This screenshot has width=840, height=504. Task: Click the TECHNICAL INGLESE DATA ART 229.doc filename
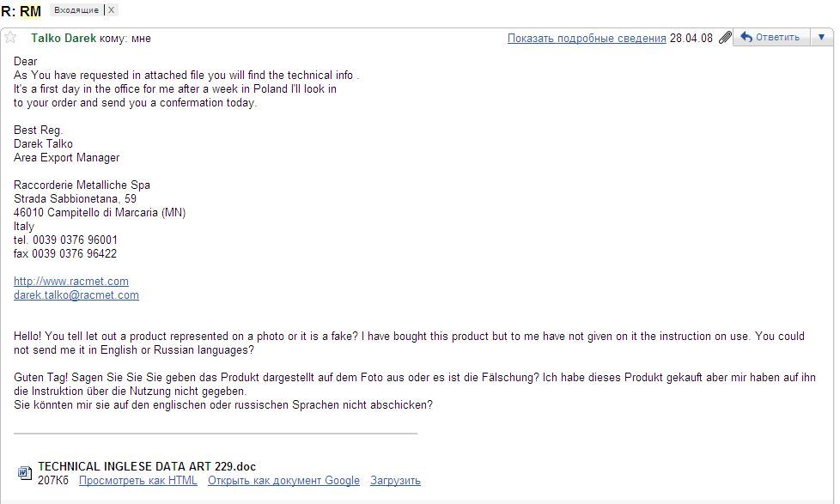pos(147,466)
